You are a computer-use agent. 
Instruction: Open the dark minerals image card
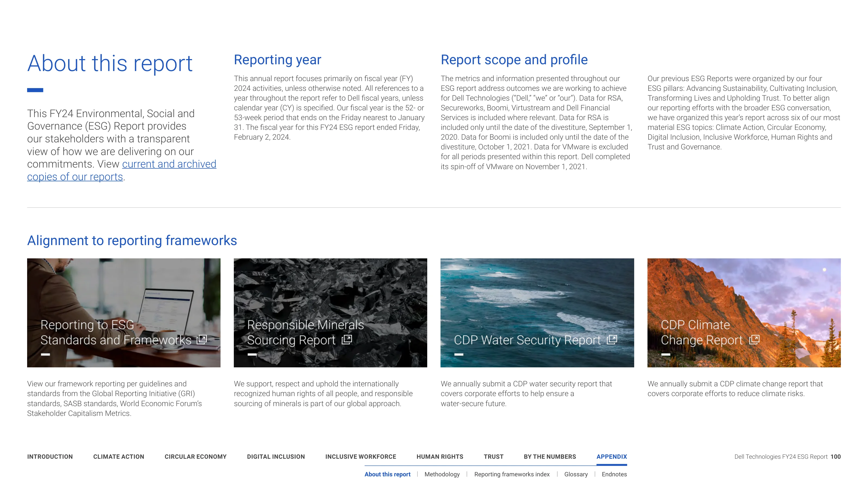tap(330, 313)
